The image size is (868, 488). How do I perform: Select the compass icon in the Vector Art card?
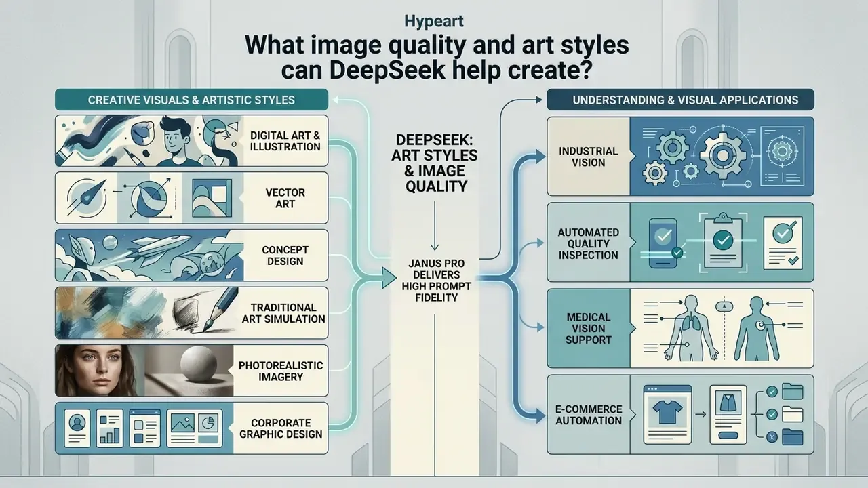87,199
